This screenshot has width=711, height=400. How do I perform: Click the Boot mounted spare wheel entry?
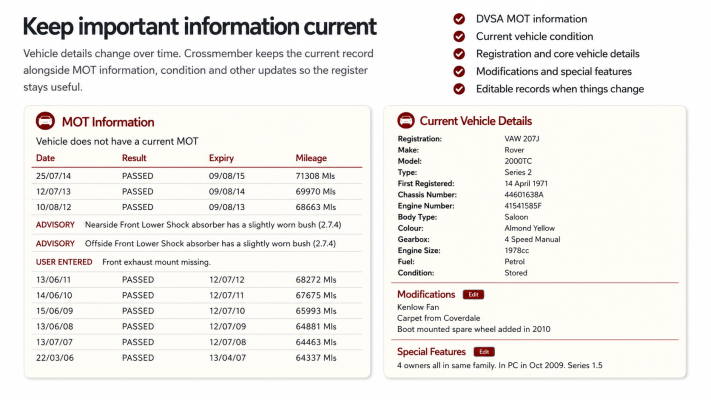point(474,329)
